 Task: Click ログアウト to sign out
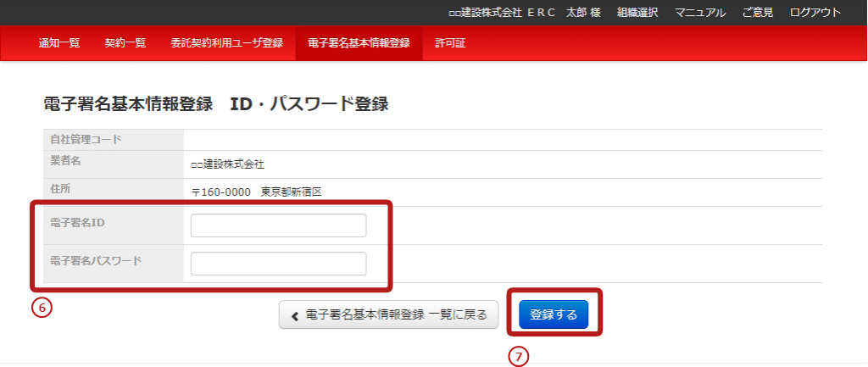click(x=815, y=13)
